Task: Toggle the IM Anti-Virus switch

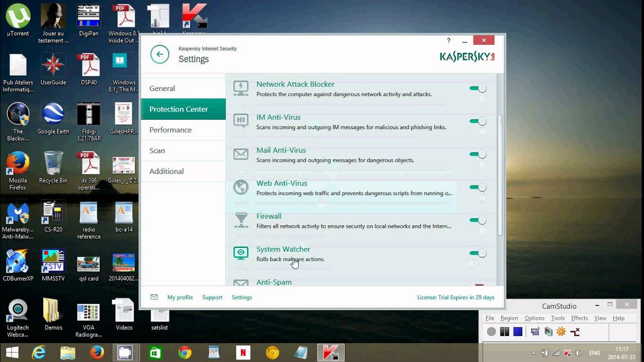Action: click(x=478, y=121)
